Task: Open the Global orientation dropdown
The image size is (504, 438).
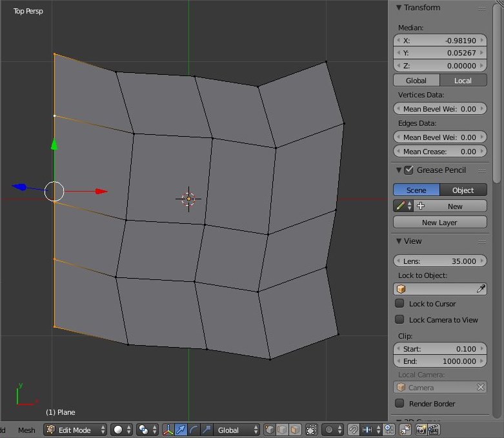Action: coord(237,430)
